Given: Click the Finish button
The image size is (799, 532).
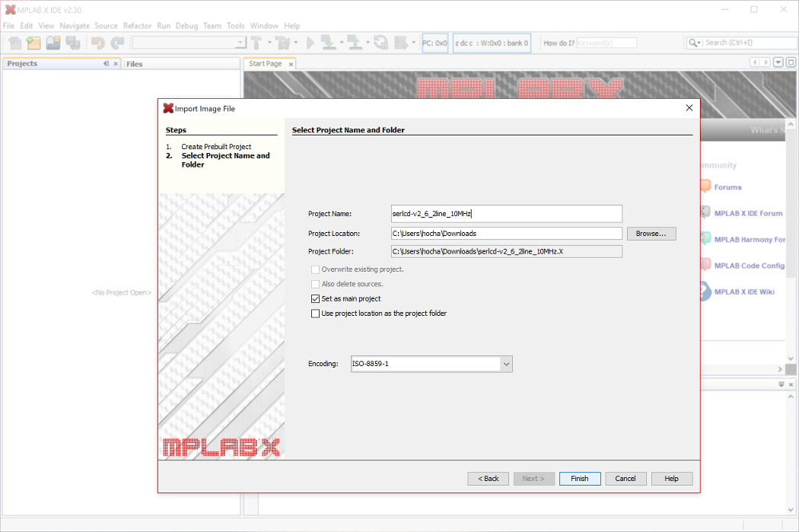Looking at the screenshot, I should tap(580, 479).
